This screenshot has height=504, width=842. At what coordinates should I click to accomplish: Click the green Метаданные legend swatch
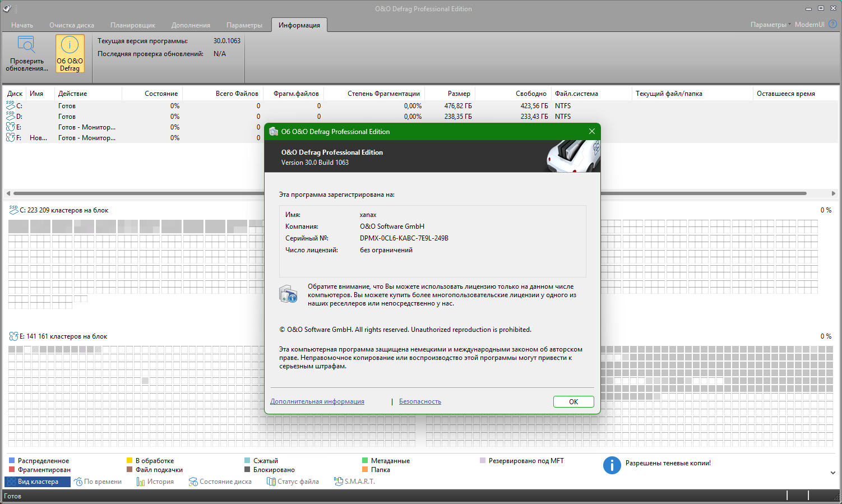tap(365, 461)
